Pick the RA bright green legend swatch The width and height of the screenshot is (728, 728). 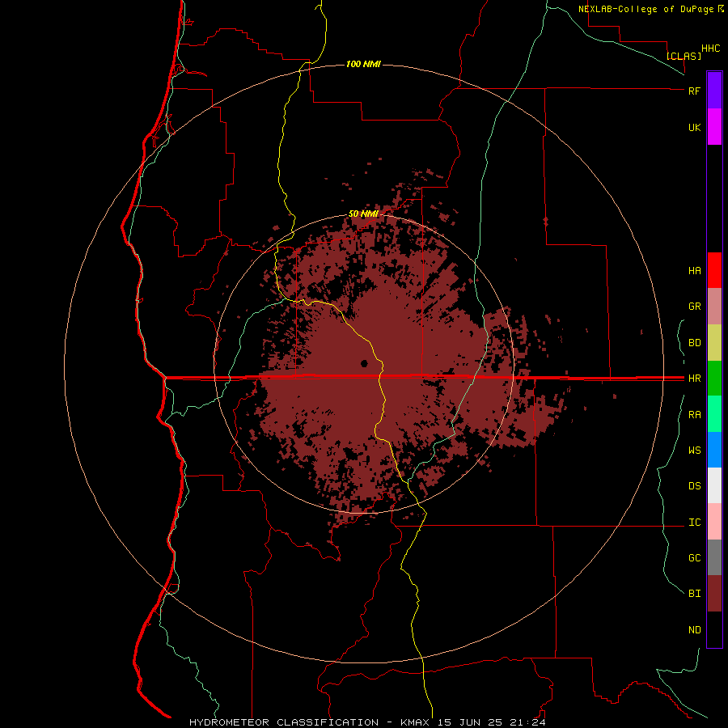tap(714, 414)
